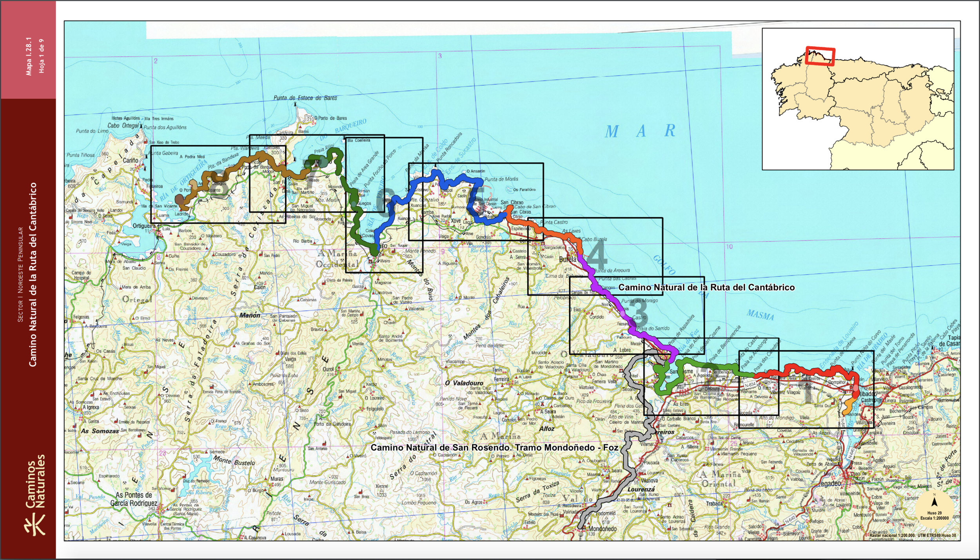This screenshot has width=980, height=560.
Task: Click the large section number 1 near Ribadeo
Action: (x=808, y=393)
